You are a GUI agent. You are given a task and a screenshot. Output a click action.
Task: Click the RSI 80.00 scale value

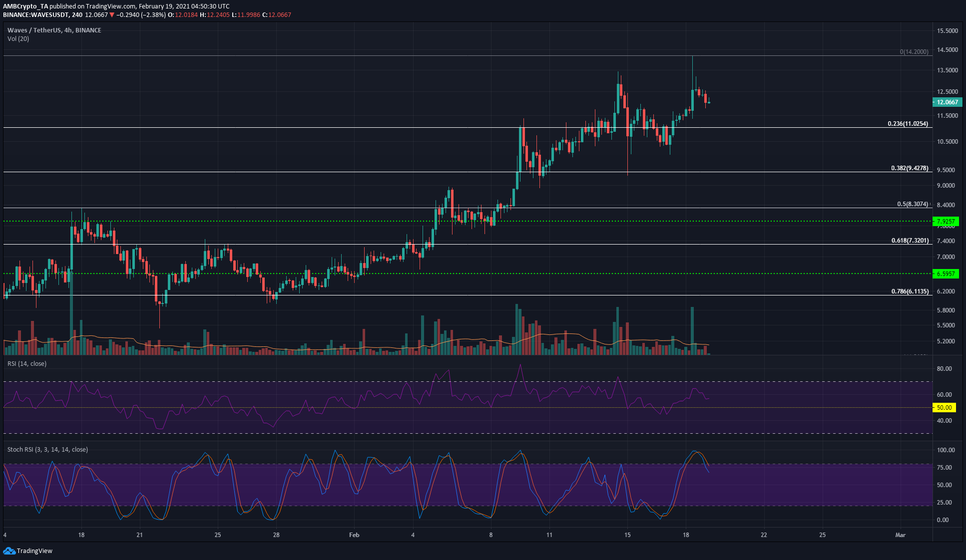coord(944,369)
